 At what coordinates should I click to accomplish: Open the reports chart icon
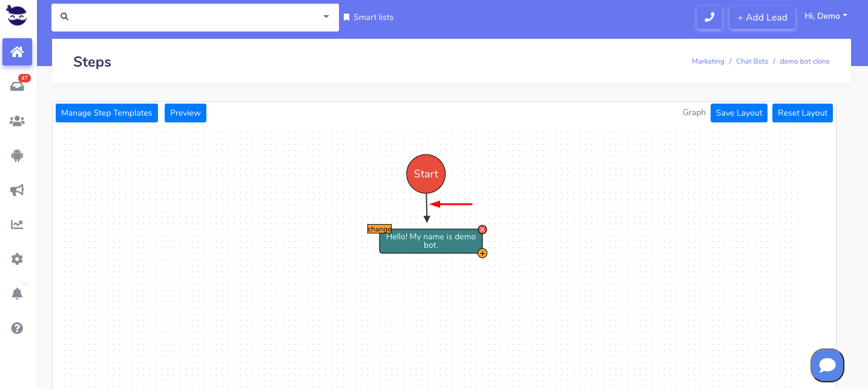[x=17, y=225]
